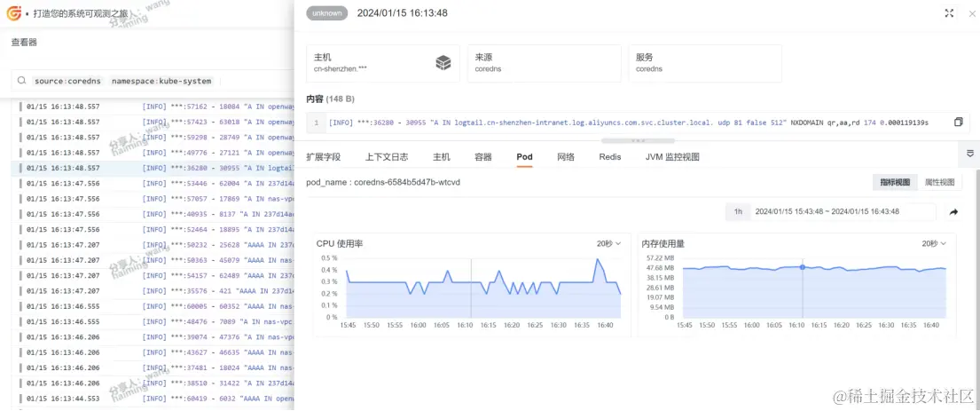This screenshot has height=411, width=980.
Task: Toggle fullscreen for the detail panel
Action: click(x=949, y=13)
